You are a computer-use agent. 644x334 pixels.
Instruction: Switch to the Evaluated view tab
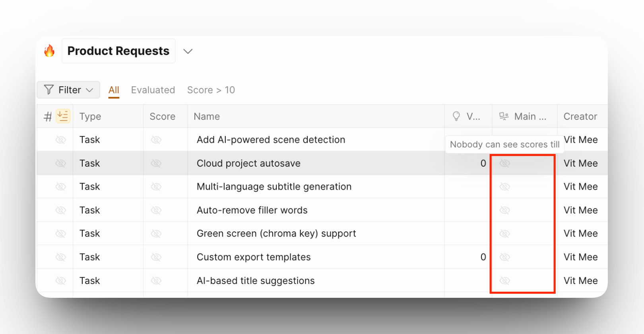coord(153,90)
